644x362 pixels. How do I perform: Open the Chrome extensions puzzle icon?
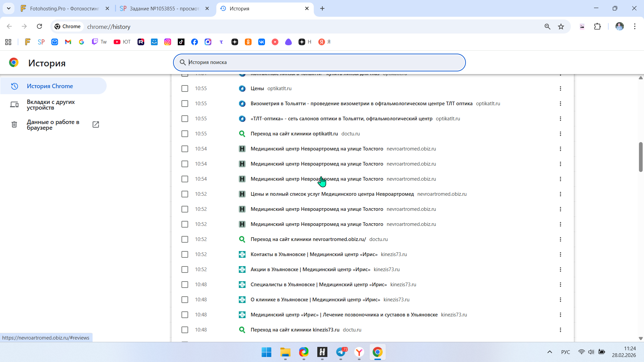[x=597, y=26]
